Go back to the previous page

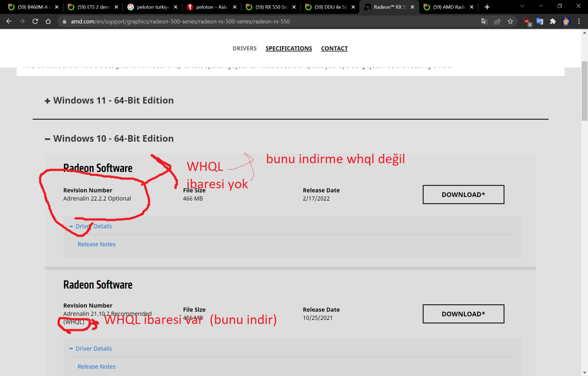9,21
